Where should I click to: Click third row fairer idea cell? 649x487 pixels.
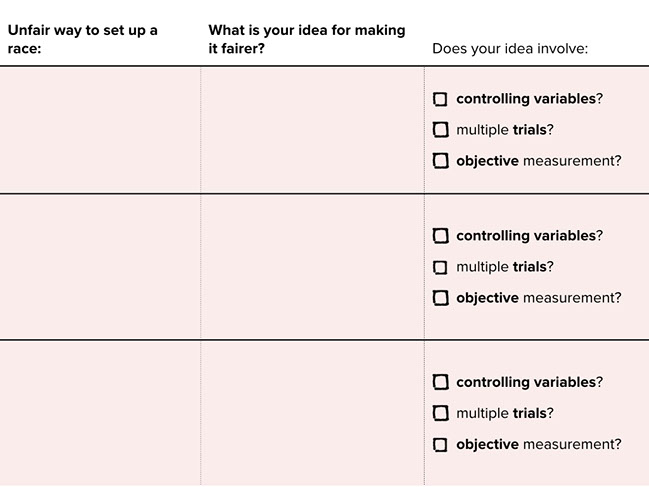tap(312, 413)
